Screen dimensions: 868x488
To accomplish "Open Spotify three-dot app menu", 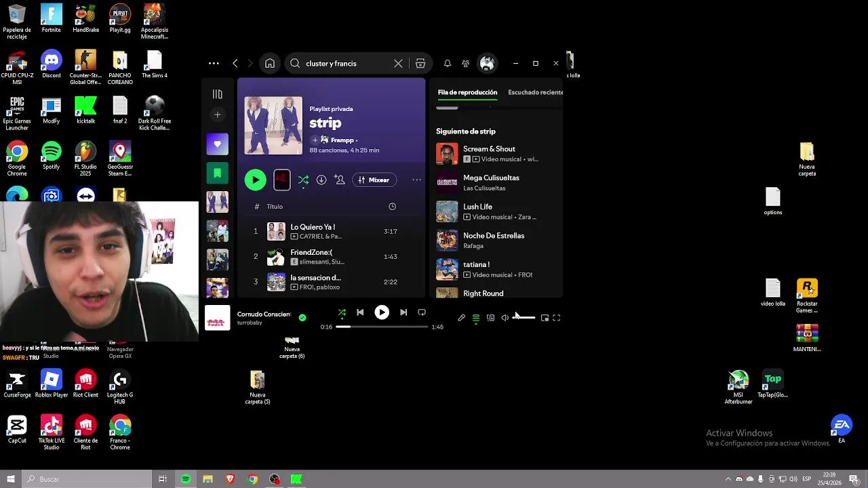I will [x=214, y=63].
